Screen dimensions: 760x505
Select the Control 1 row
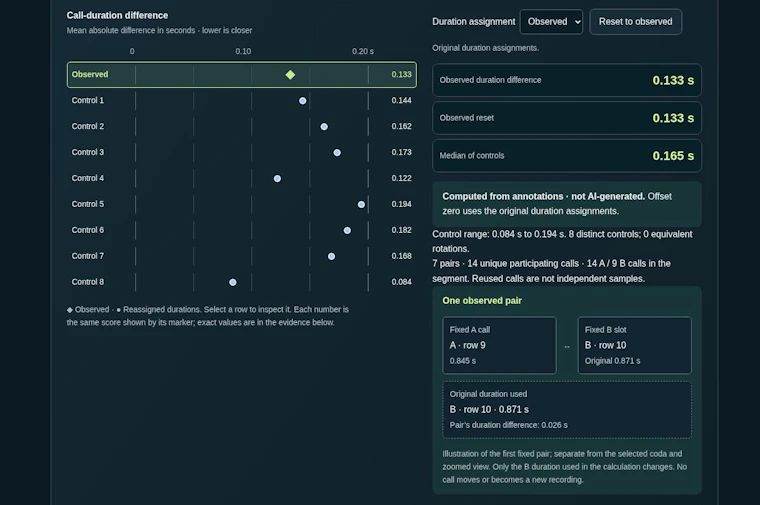point(242,100)
